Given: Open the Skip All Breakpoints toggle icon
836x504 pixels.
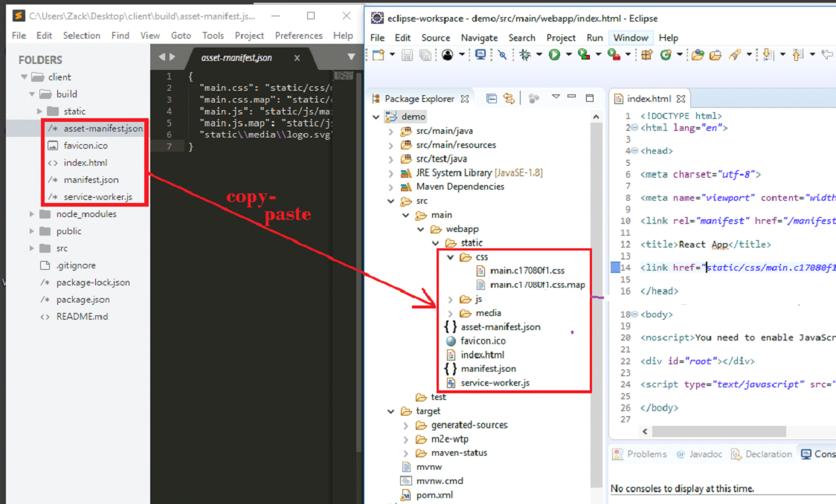Looking at the screenshot, I should [501, 54].
